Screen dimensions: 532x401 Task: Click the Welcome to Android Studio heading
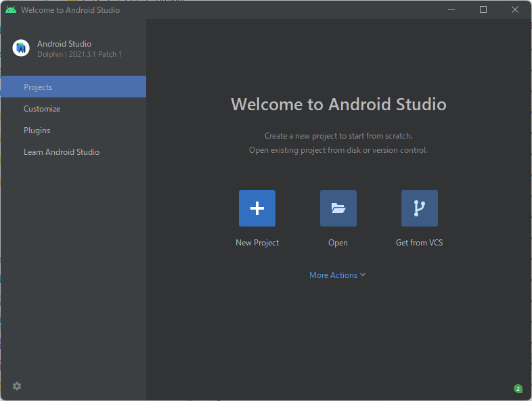tap(338, 104)
